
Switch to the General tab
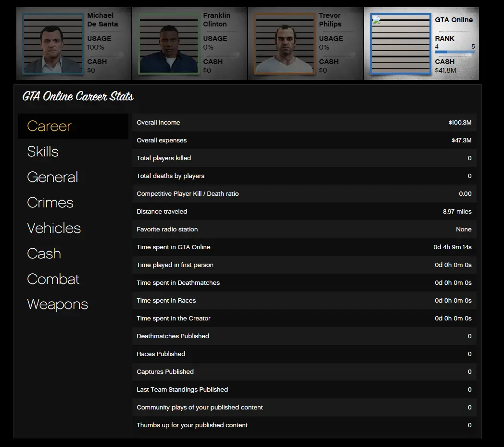[x=52, y=177]
